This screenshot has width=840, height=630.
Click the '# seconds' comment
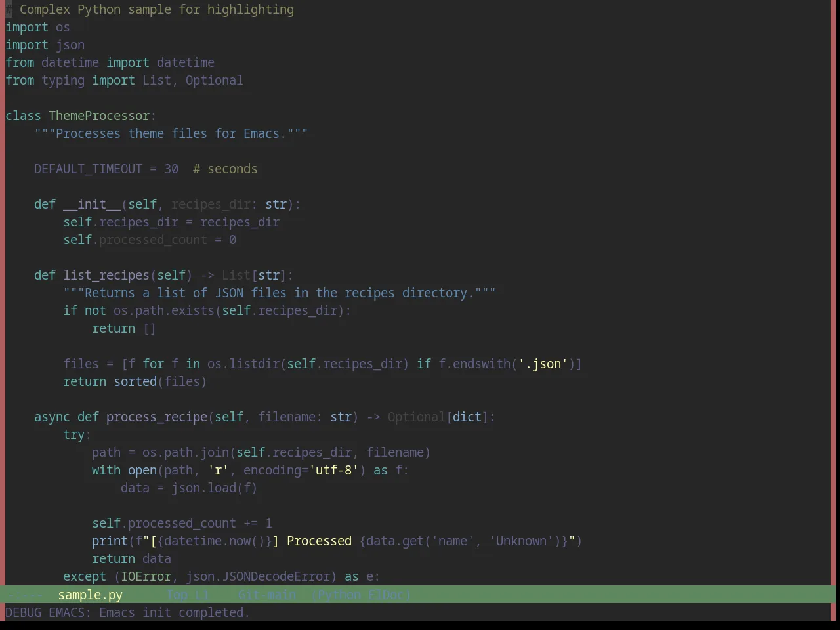pyautogui.click(x=225, y=169)
